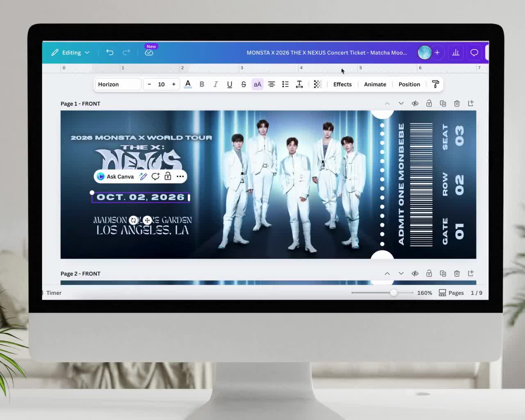Click the font size field showing 10

tap(161, 84)
